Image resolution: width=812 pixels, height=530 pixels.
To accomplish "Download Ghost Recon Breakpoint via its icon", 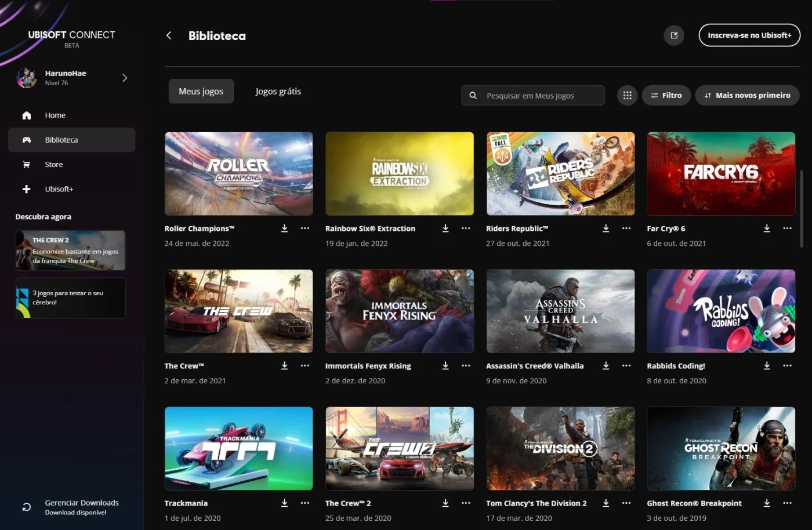I will click(767, 503).
